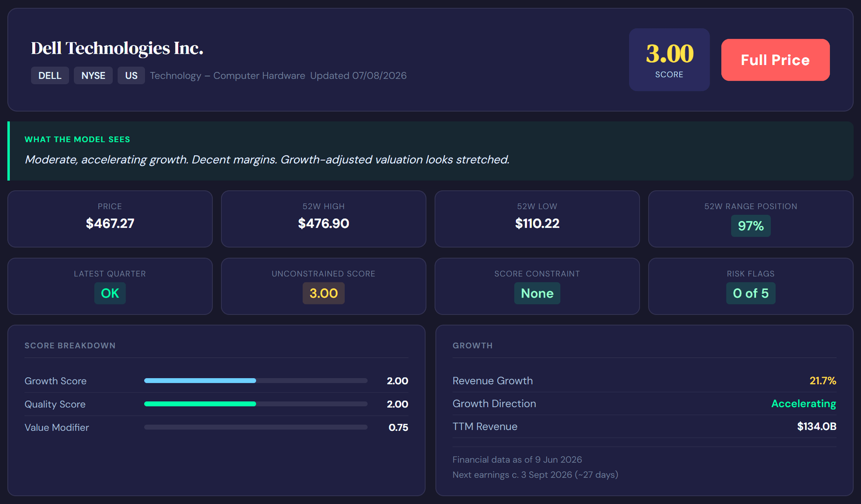Click the 0.75 value modifier number
861x504 pixels.
(398, 428)
